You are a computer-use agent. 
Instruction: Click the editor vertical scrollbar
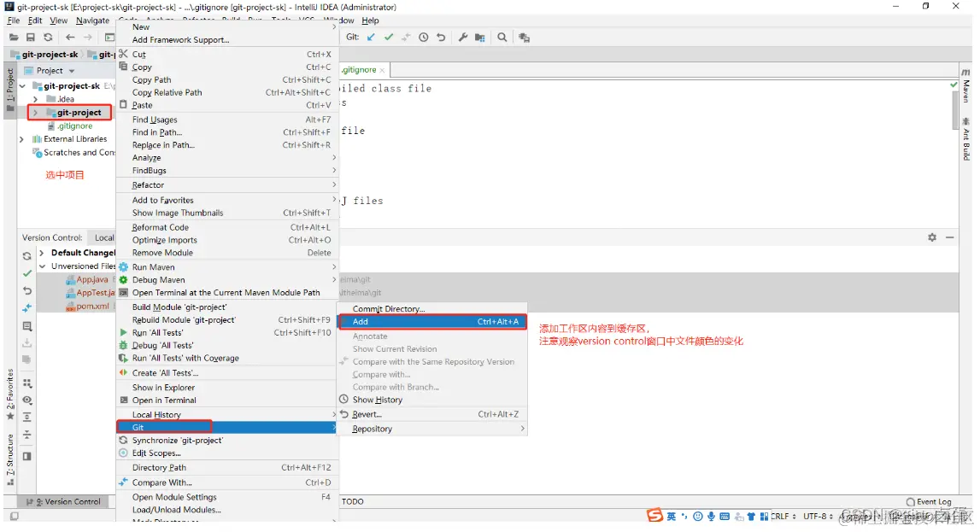pos(954,109)
